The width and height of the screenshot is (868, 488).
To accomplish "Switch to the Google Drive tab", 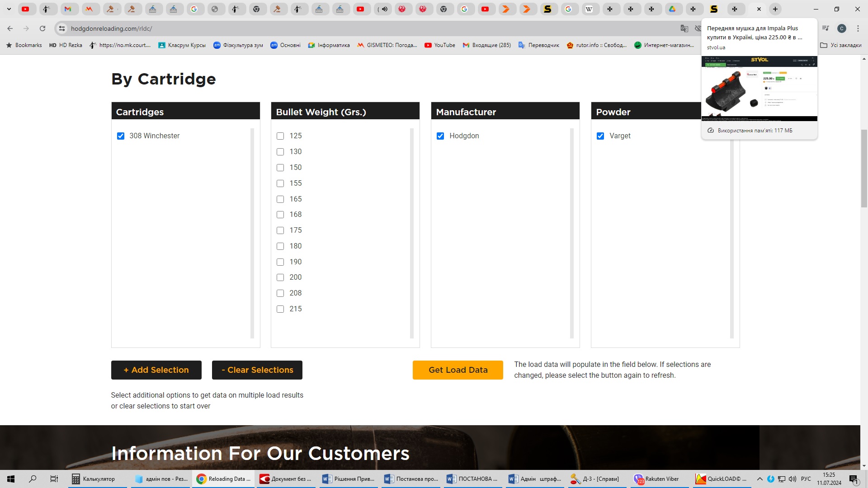I will pyautogui.click(x=672, y=9).
